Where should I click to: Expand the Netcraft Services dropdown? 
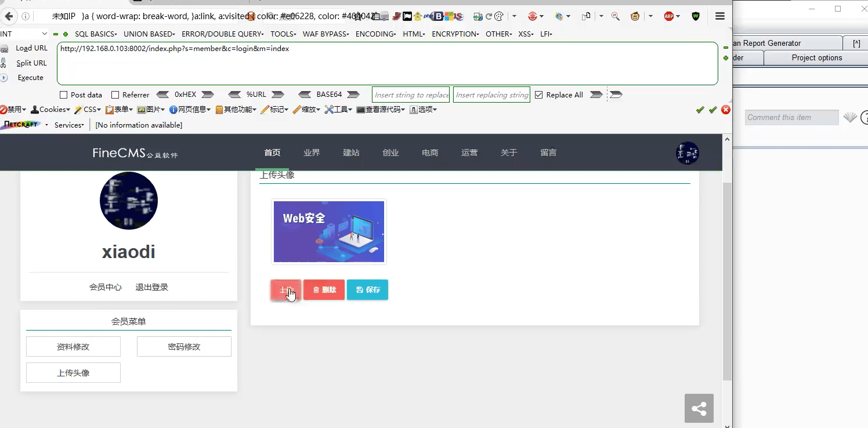pyautogui.click(x=69, y=125)
